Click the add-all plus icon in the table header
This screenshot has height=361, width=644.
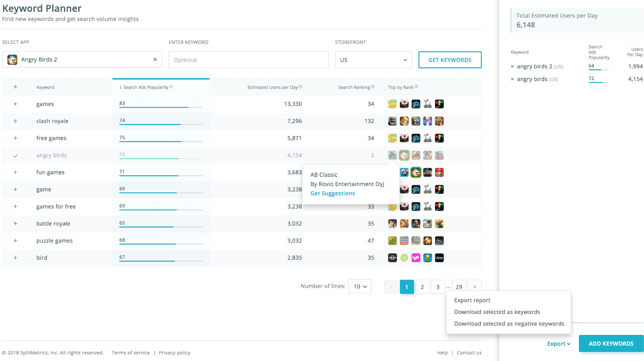(15, 87)
